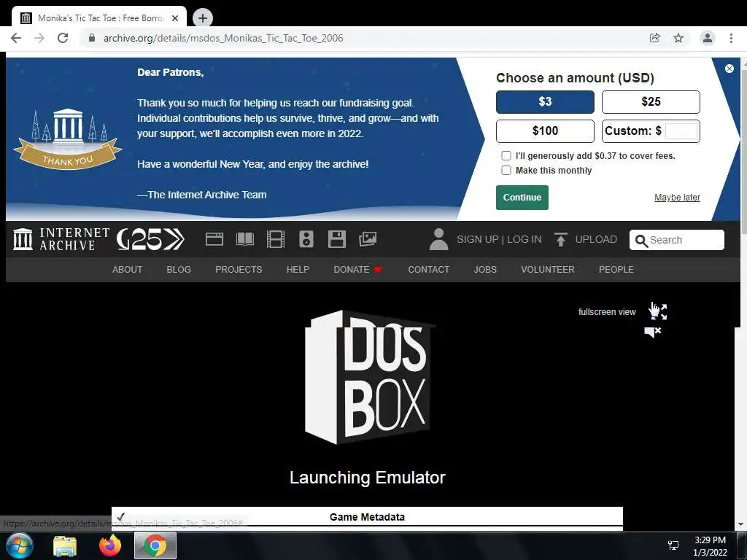Click the page scrollbar down arrow
The width and height of the screenshot is (747, 560).
point(741,524)
